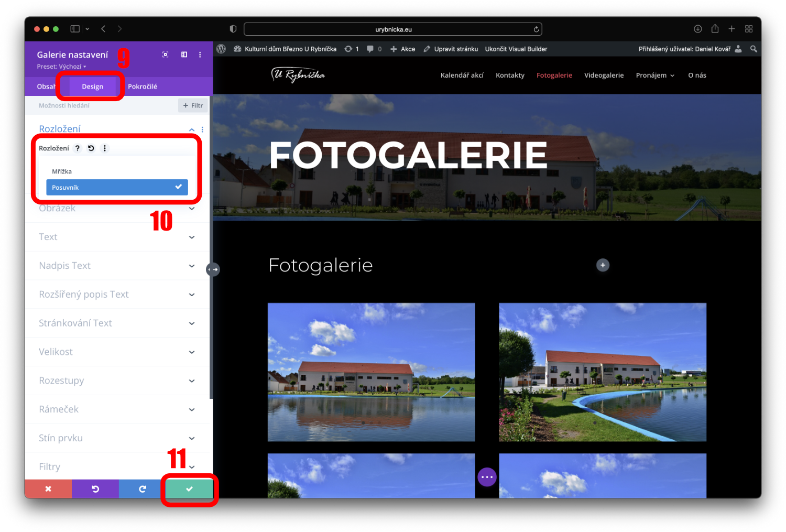
Task: Click the Filtr button
Action: (x=193, y=105)
